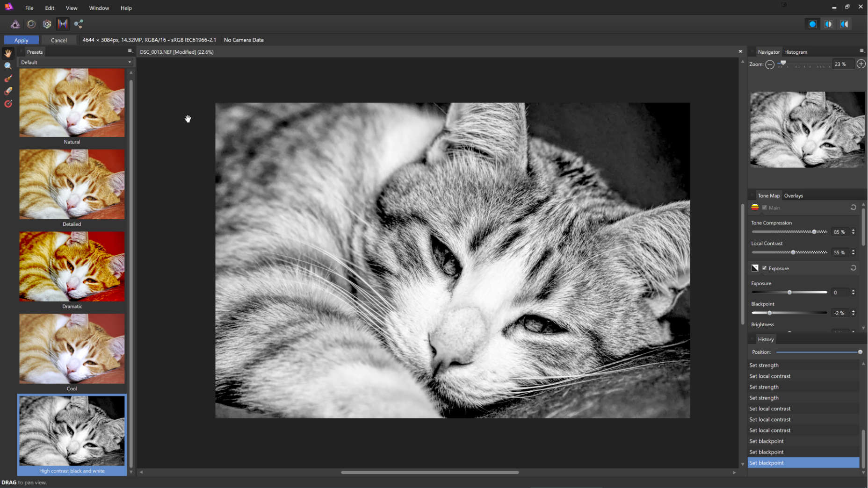Image resolution: width=868 pixels, height=488 pixels.
Task: Click the Navigator preview thumbnail
Action: (807, 129)
